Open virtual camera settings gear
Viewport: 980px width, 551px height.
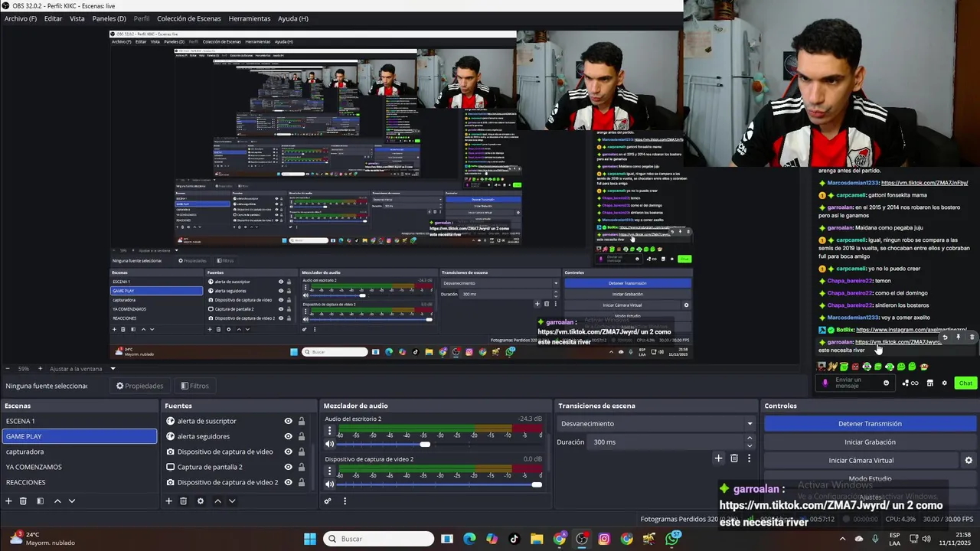point(969,460)
